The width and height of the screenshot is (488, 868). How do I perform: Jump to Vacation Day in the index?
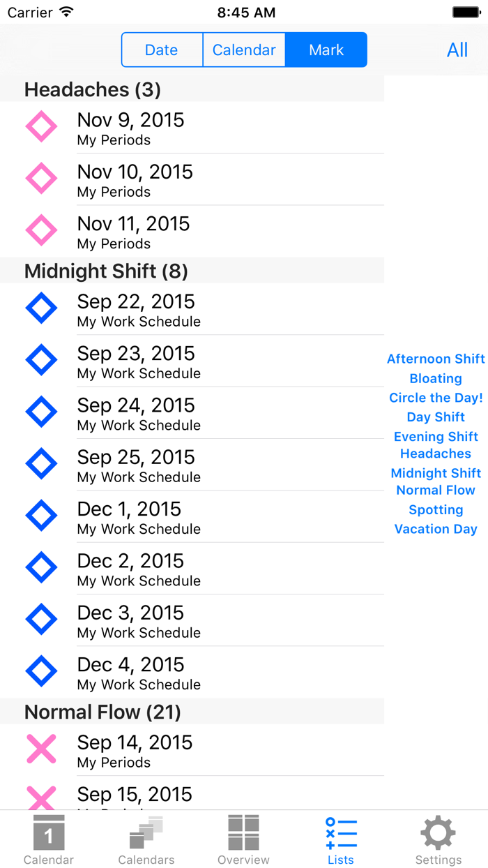pyautogui.click(x=435, y=529)
